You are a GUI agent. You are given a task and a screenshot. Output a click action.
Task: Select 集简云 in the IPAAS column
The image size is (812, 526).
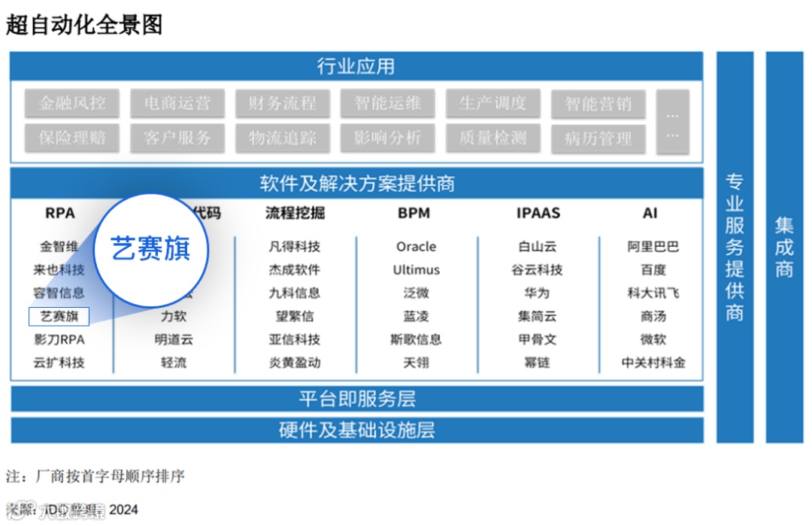coord(538,316)
